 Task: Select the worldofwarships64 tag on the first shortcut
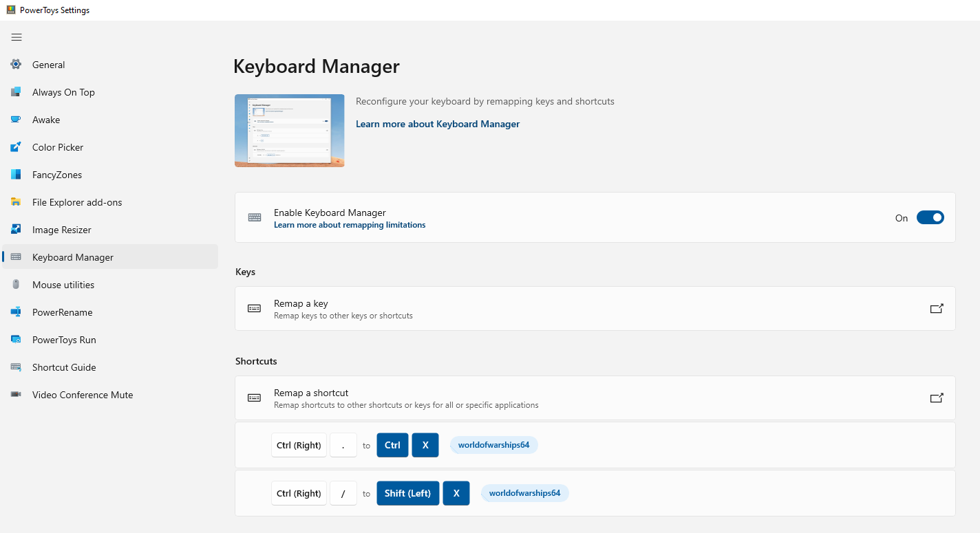[x=494, y=445]
